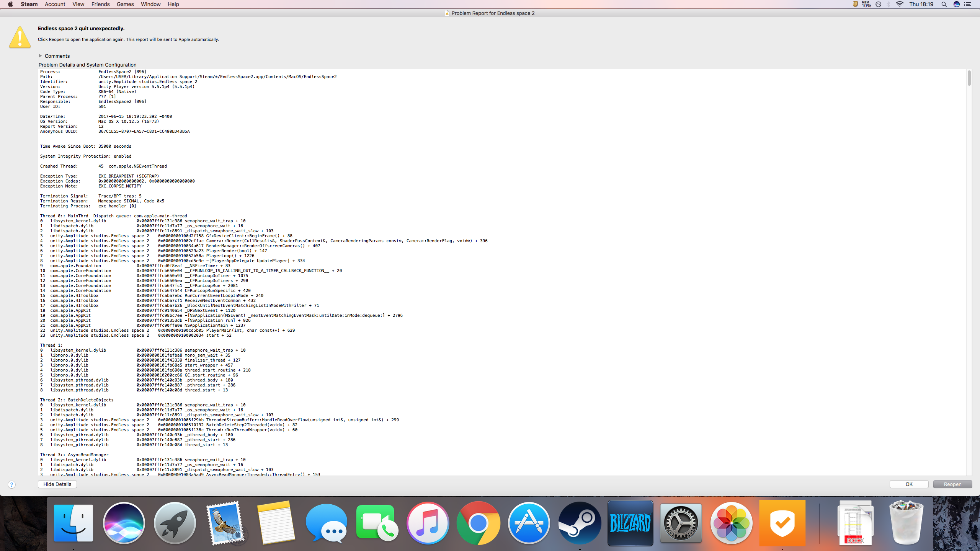This screenshot has height=551, width=980.
Task: Open the Mail stamp icon
Action: pos(225,523)
